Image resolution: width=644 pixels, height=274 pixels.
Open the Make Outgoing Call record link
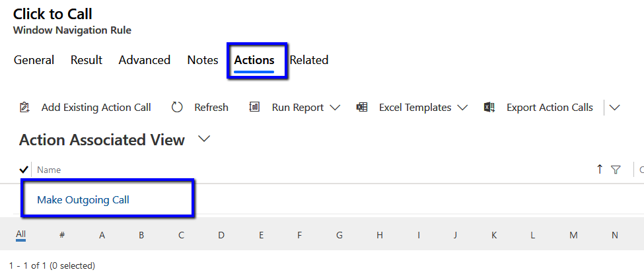pyautogui.click(x=83, y=200)
